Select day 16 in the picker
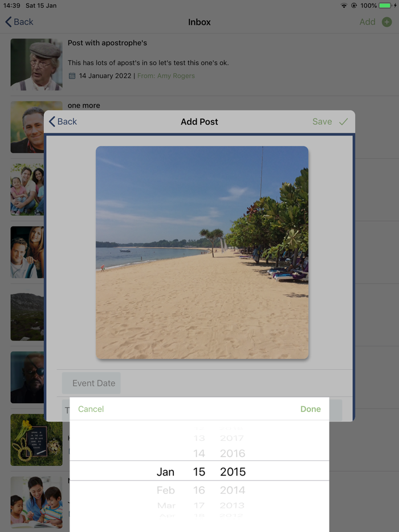This screenshot has height=532, width=399. pos(199,490)
